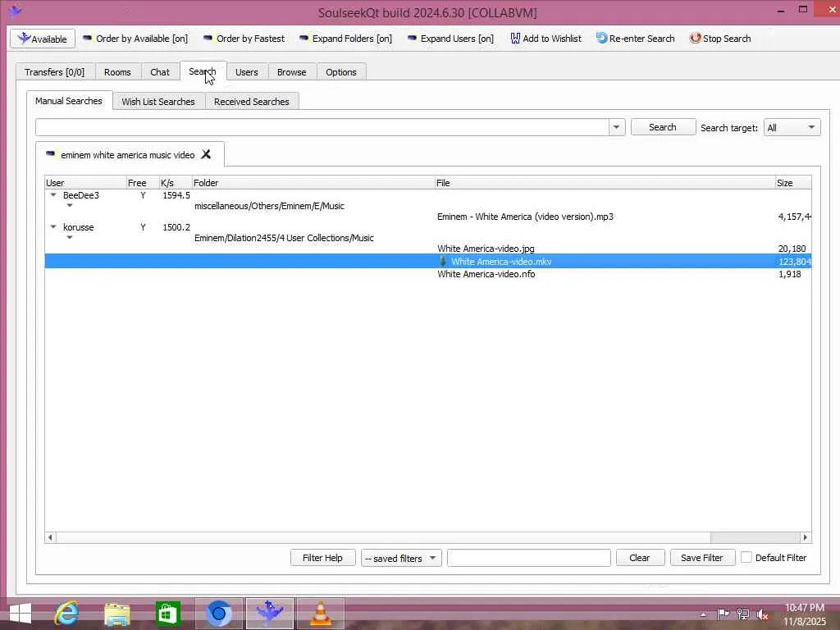Toggle Order by Available option

(135, 39)
